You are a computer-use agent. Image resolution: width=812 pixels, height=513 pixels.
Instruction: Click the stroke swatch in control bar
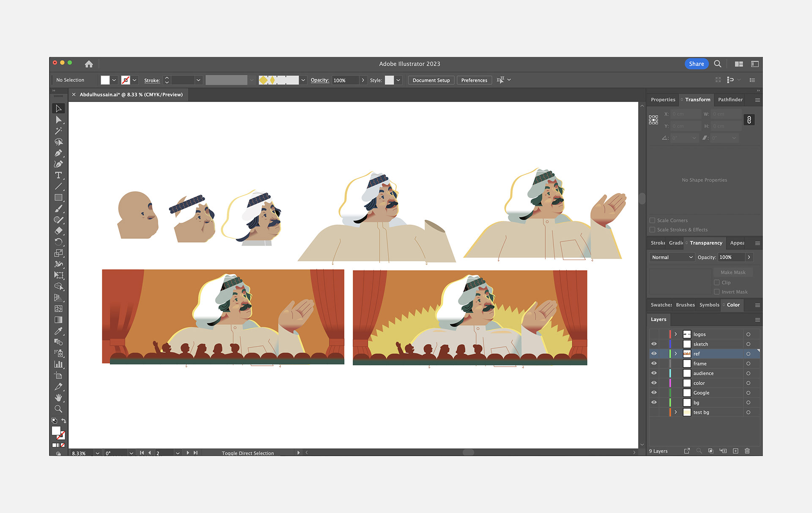click(x=126, y=80)
